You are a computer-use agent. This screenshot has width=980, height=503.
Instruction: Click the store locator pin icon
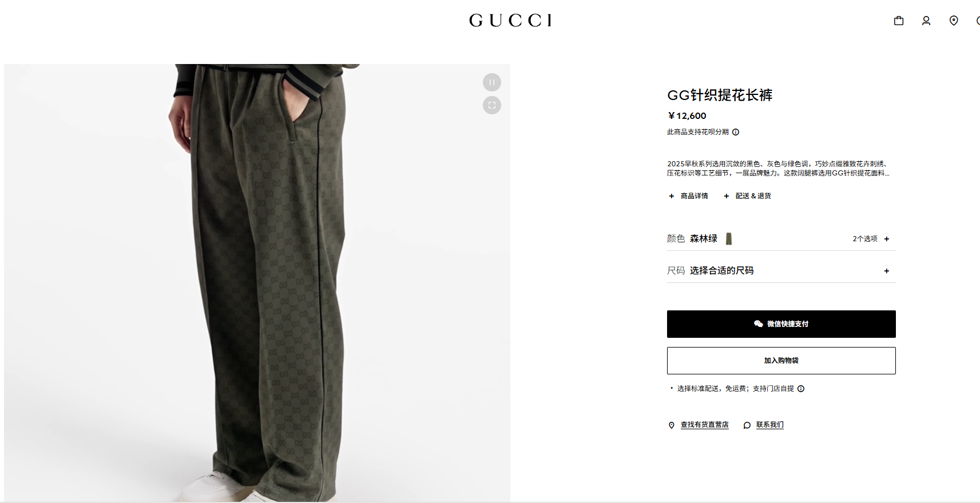954,21
